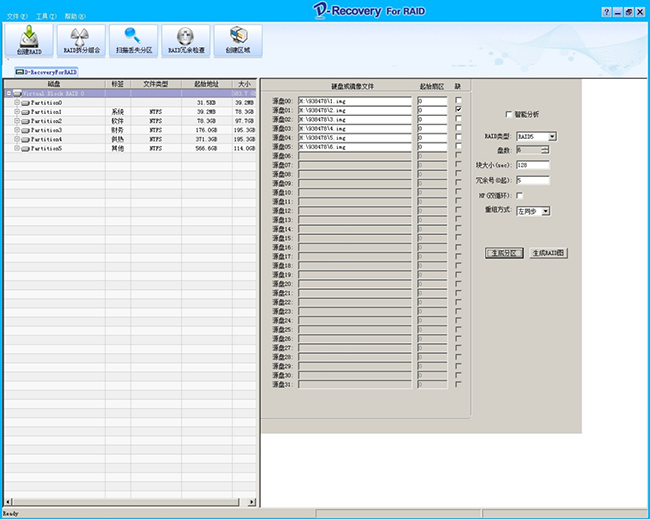Click the 源盘03 image file path field

(x=354, y=128)
